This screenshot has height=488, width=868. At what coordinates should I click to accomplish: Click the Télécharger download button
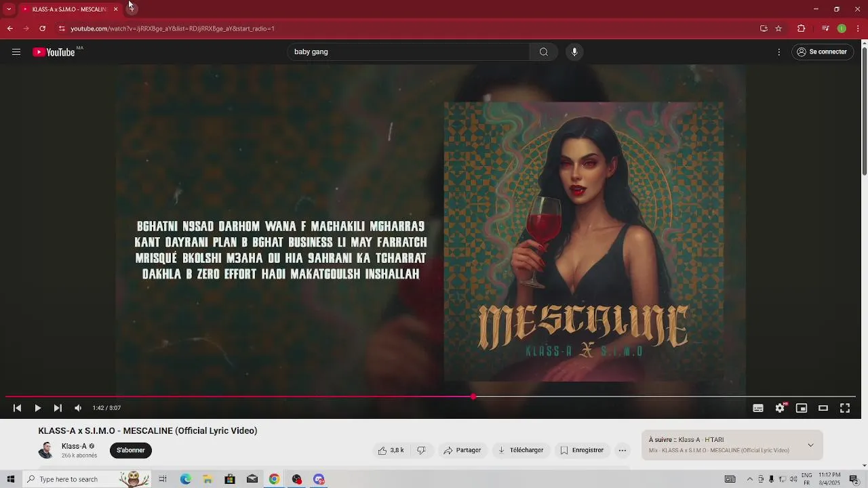tap(521, 450)
